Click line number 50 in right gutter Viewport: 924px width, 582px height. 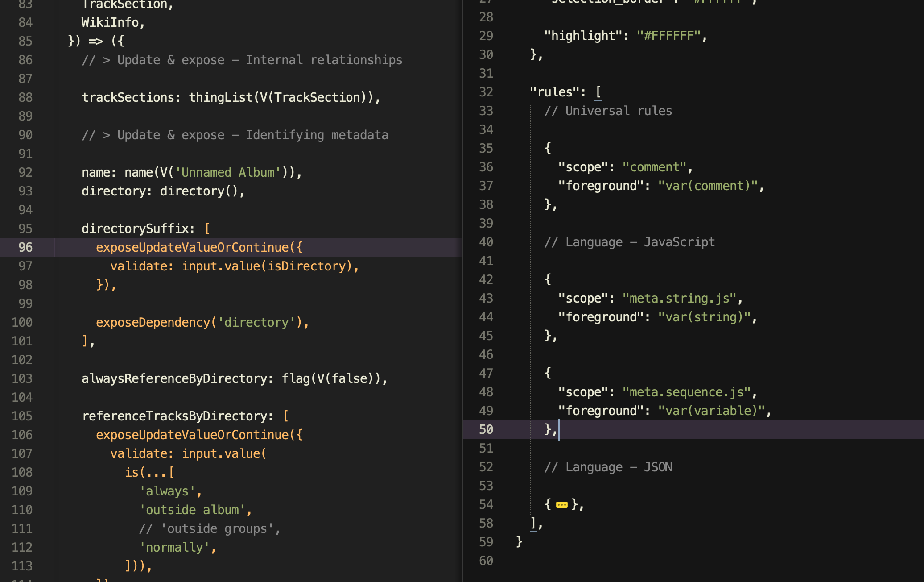pyautogui.click(x=486, y=429)
